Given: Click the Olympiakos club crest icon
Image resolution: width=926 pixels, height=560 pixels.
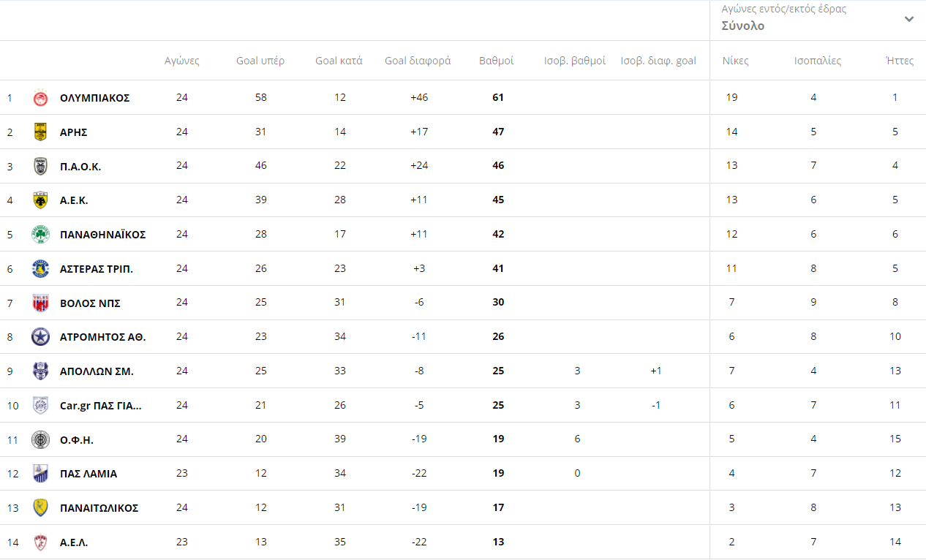Looking at the screenshot, I should (40, 98).
